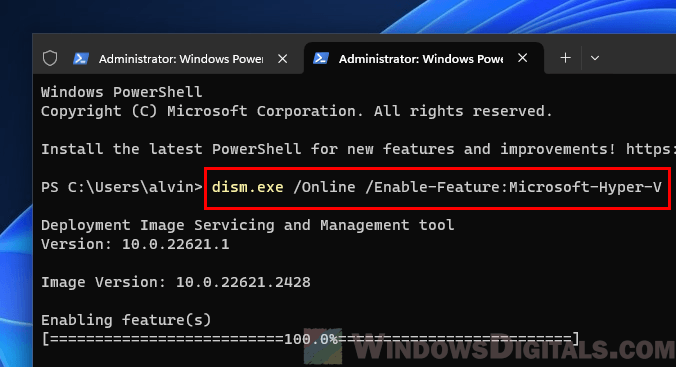676x367 pixels.
Task: Click the administrator shield icon
Action: pyautogui.click(x=50, y=58)
